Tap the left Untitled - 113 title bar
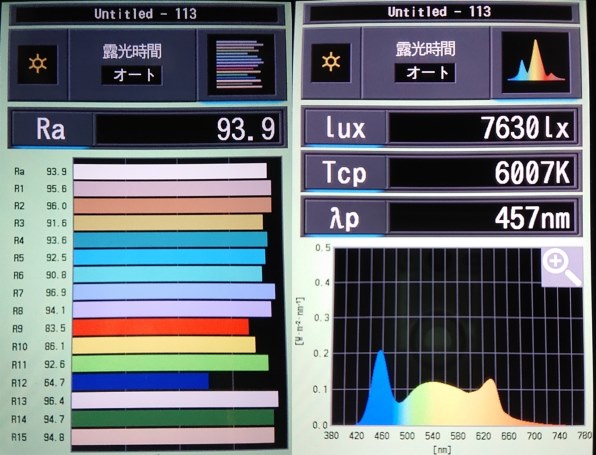The width and height of the screenshot is (596, 455). click(x=146, y=14)
